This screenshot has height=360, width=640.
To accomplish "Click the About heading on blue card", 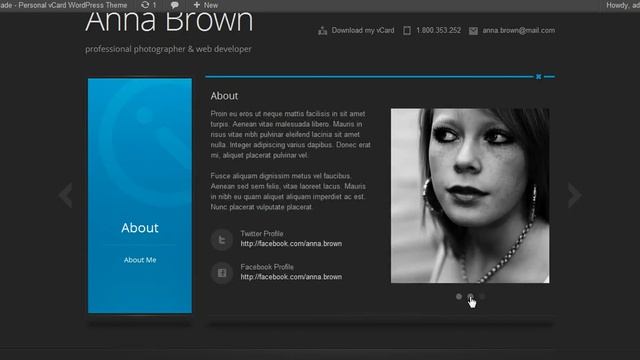I will coord(140,228).
